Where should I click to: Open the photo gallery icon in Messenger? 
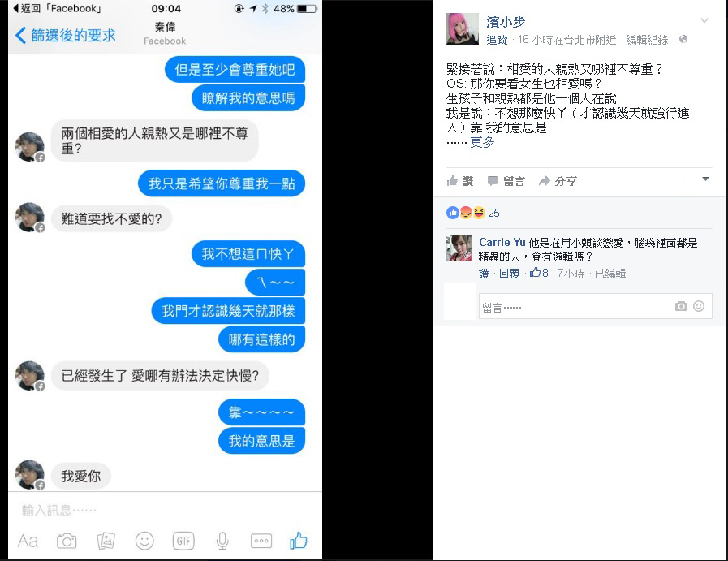(x=106, y=541)
